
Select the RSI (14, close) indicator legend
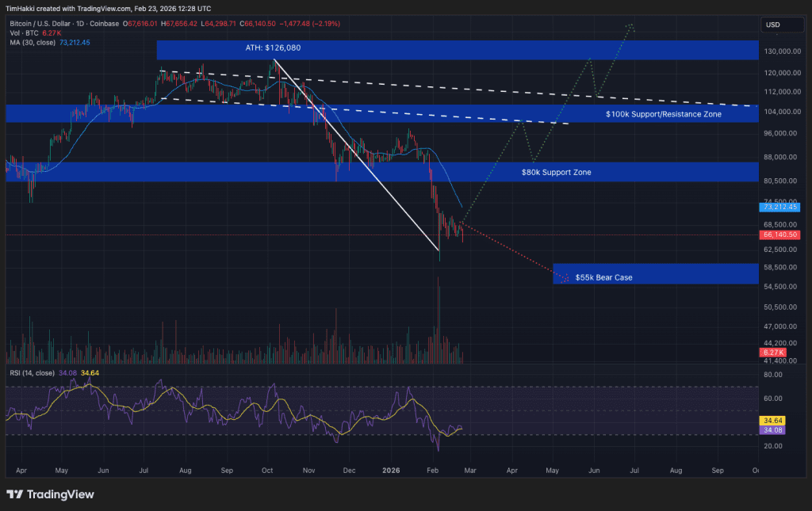[31, 372]
